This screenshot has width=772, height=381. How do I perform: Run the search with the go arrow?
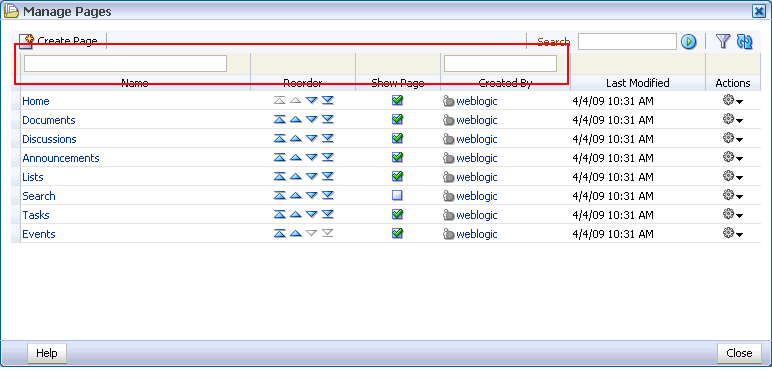688,42
